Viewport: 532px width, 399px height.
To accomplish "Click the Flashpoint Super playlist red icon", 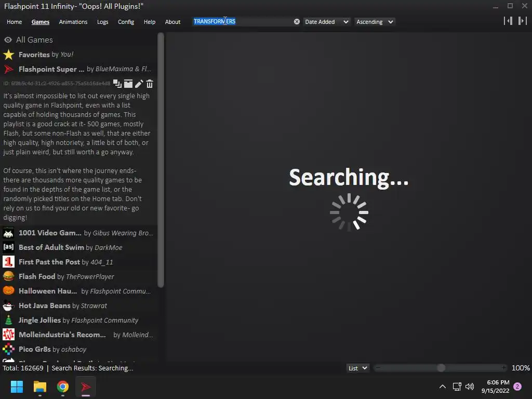I will pyautogui.click(x=8, y=69).
